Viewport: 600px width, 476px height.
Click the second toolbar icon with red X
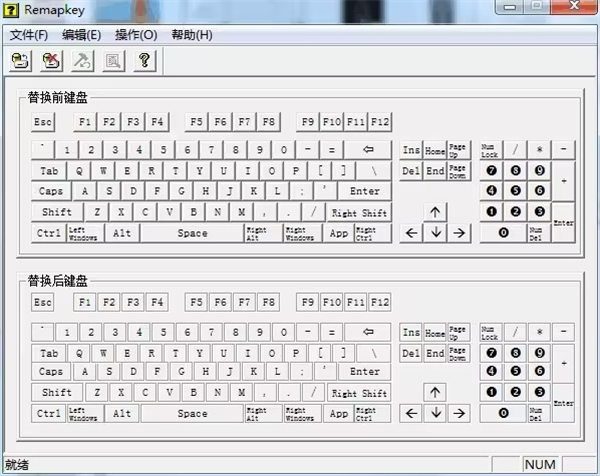click(x=51, y=61)
